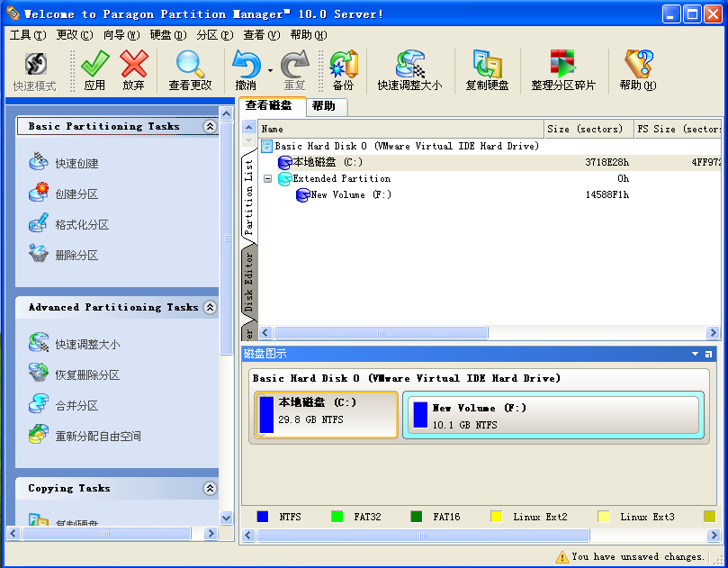Click the 14588F1h size value
Viewport: 728px width, 568px height.
pos(607,194)
